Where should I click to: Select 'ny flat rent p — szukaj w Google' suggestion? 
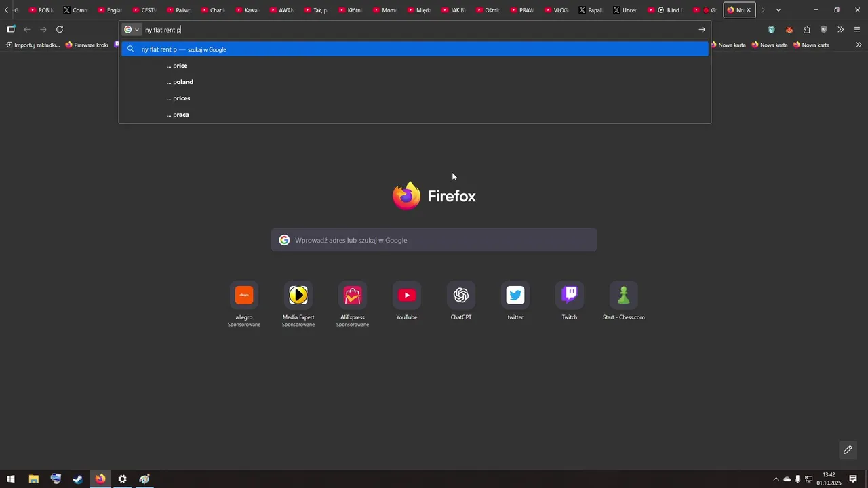point(415,49)
